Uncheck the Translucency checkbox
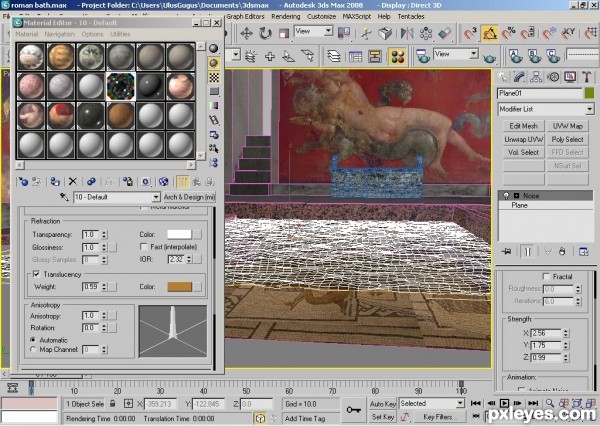Screen dimensions: 600x427 (x=36, y=274)
